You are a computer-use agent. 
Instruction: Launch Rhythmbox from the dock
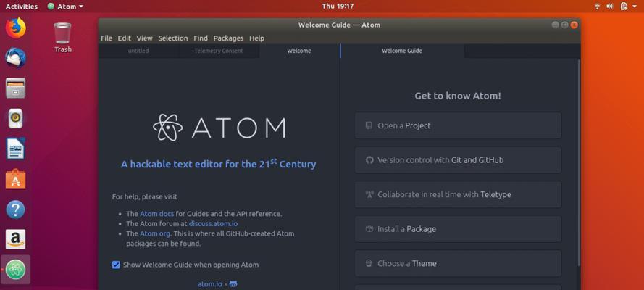tap(16, 118)
